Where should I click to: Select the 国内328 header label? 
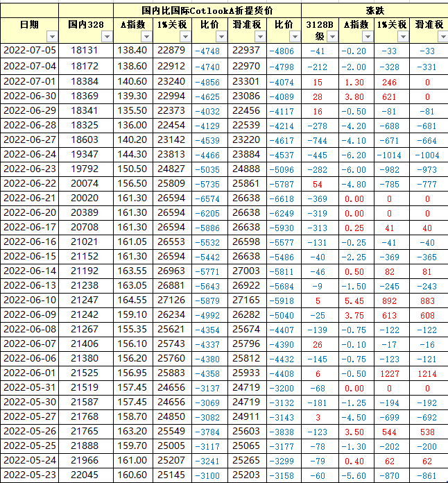(x=86, y=24)
